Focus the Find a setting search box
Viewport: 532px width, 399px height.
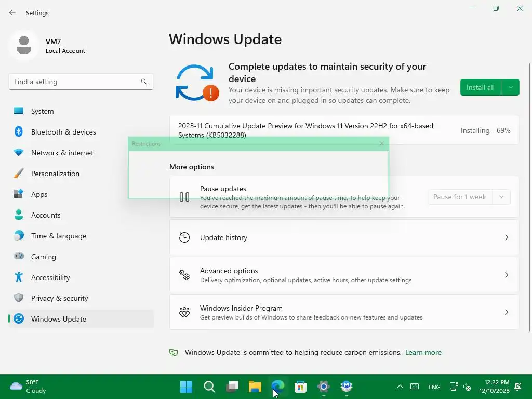pyautogui.click(x=81, y=82)
